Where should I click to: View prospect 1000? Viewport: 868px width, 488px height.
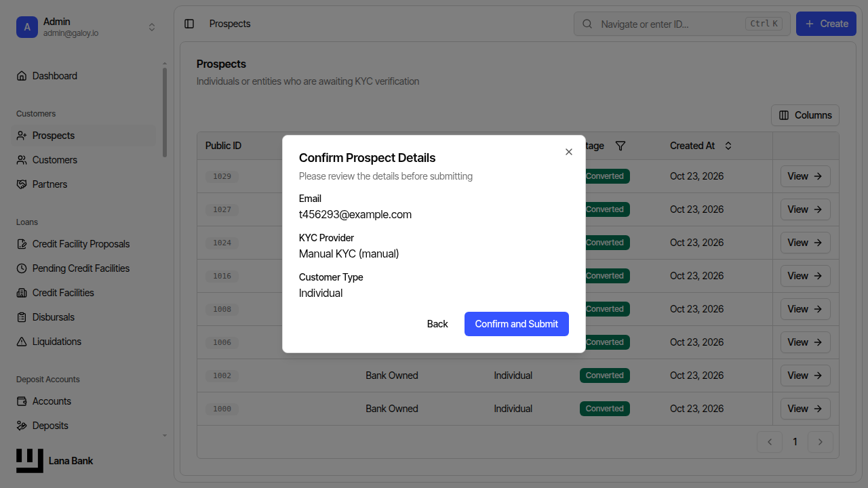click(x=806, y=409)
